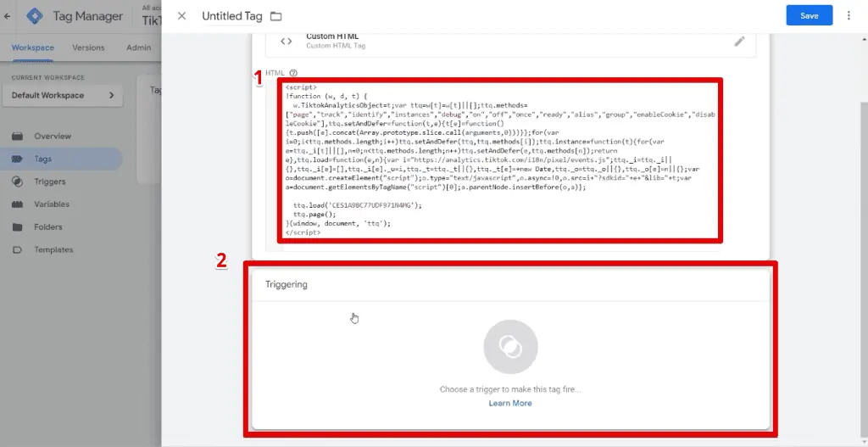Switch to the Workspace tab
The height and width of the screenshot is (447, 868).
tap(33, 47)
